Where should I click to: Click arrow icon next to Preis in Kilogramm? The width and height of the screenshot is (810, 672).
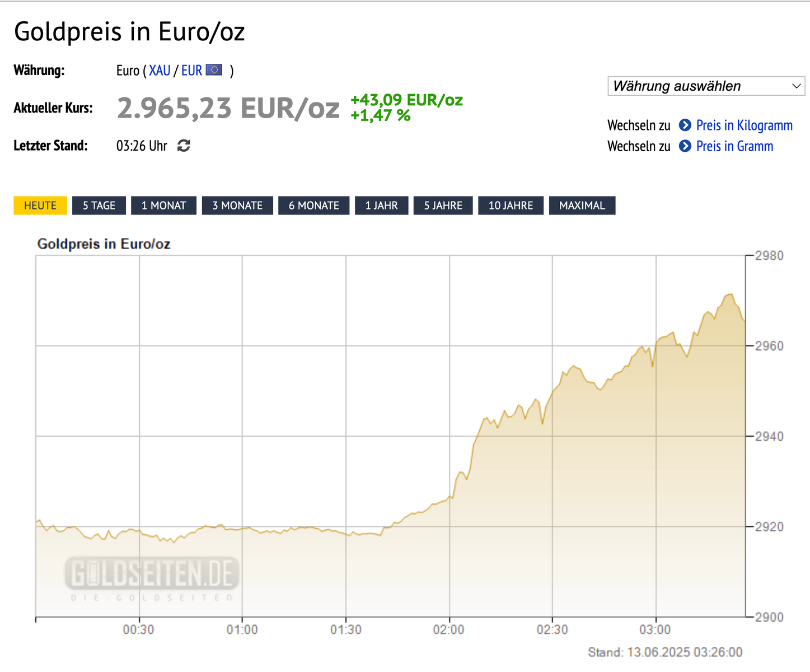685,125
